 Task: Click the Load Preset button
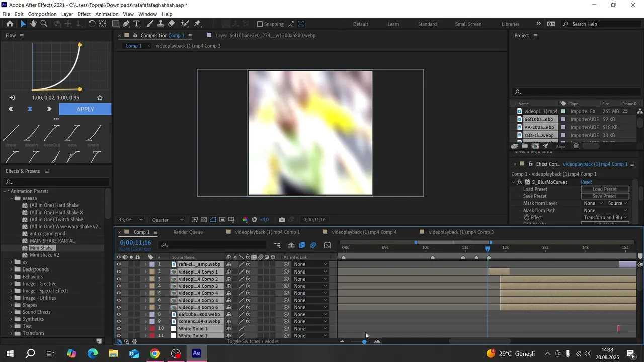(605, 189)
